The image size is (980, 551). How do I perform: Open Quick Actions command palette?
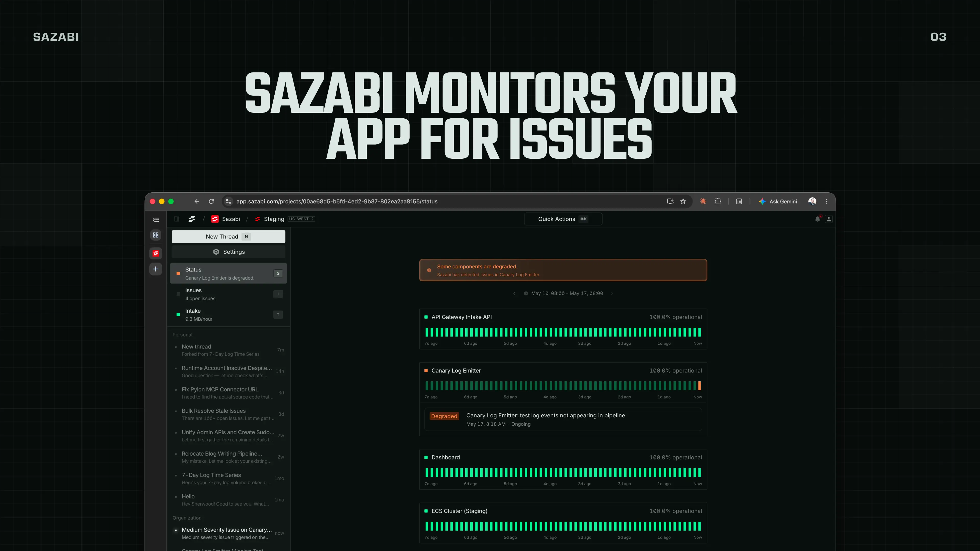click(x=563, y=219)
